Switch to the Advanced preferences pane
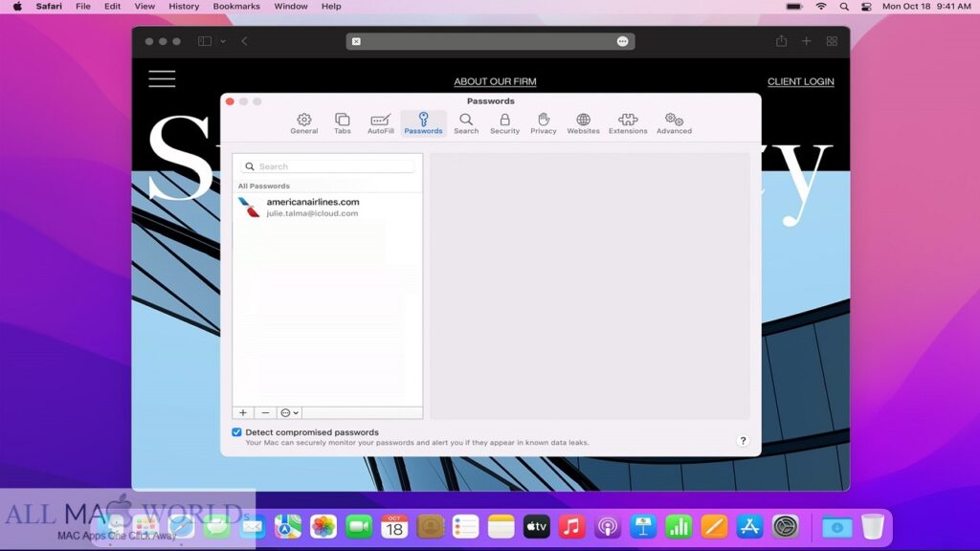This screenshot has width=980, height=551. (674, 123)
